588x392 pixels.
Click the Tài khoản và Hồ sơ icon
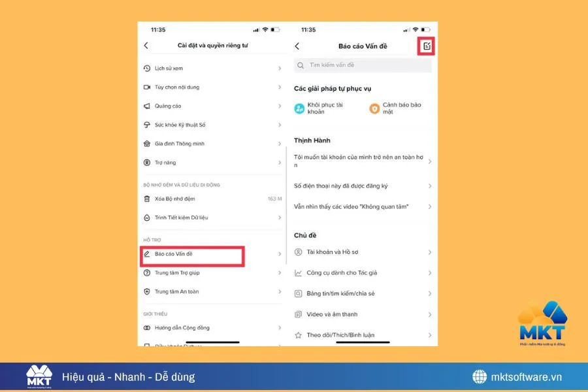click(297, 252)
